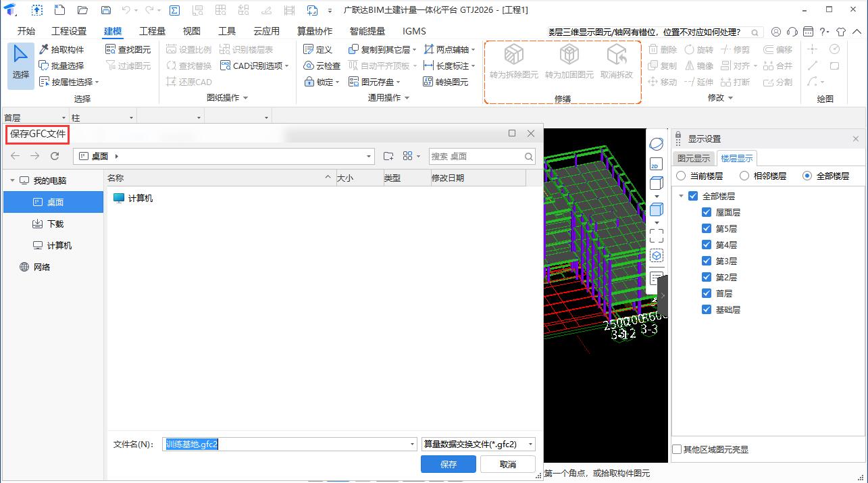The image size is (868, 483).
Task: Click 查找图元 tool
Action: (128, 49)
